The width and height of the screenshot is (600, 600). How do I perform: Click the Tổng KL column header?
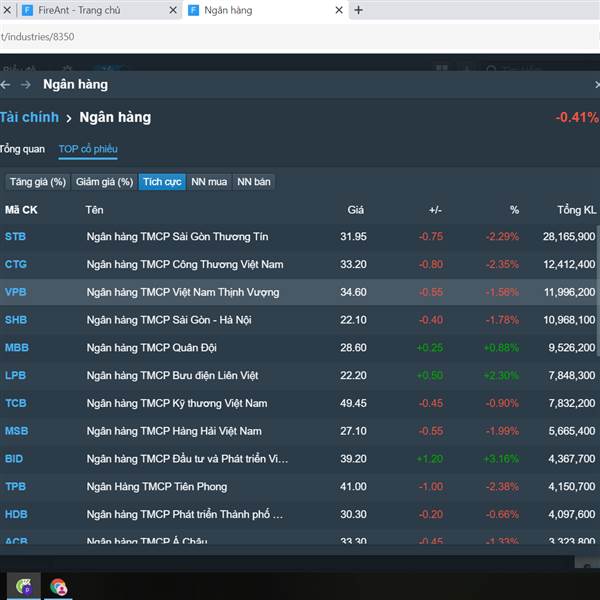coord(577,210)
